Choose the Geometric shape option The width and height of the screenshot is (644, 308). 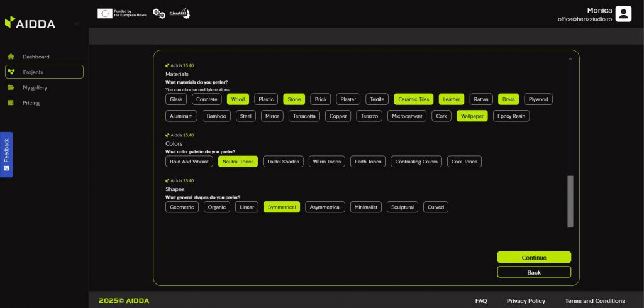(182, 207)
